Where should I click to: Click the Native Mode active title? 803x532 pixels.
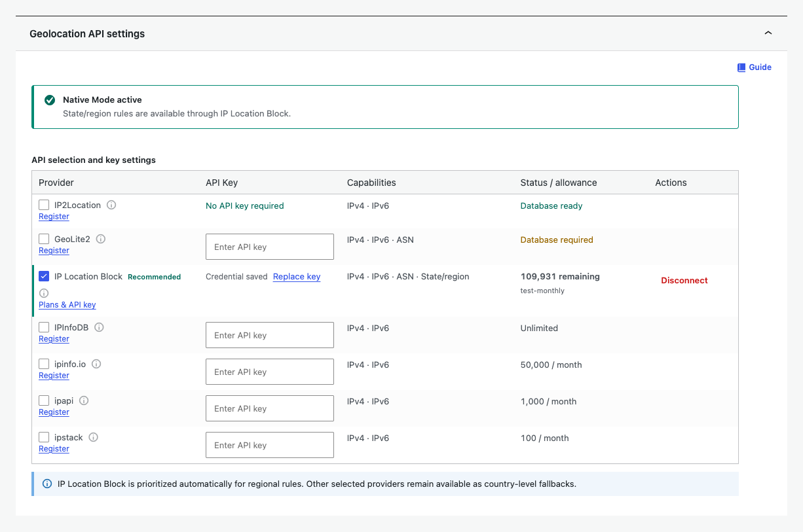102,100
